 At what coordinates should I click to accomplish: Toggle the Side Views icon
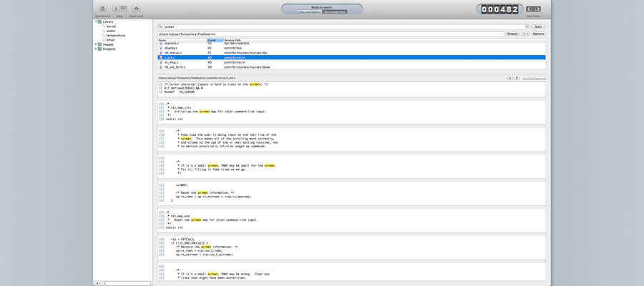(x=535, y=9)
